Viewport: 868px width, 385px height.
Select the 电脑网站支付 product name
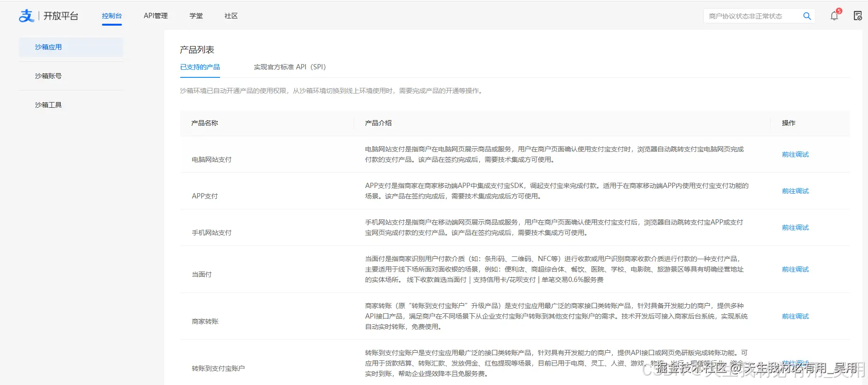click(x=212, y=160)
